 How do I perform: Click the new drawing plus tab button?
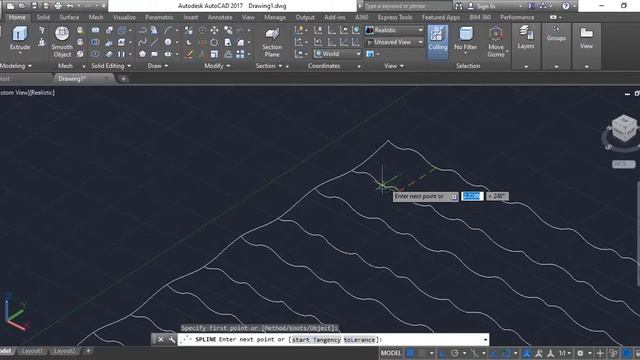(124, 78)
